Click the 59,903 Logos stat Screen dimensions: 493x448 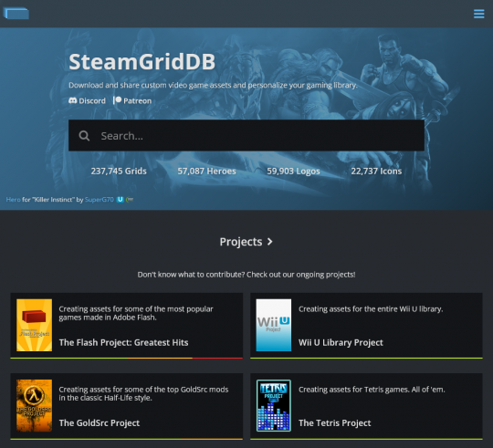coord(293,171)
